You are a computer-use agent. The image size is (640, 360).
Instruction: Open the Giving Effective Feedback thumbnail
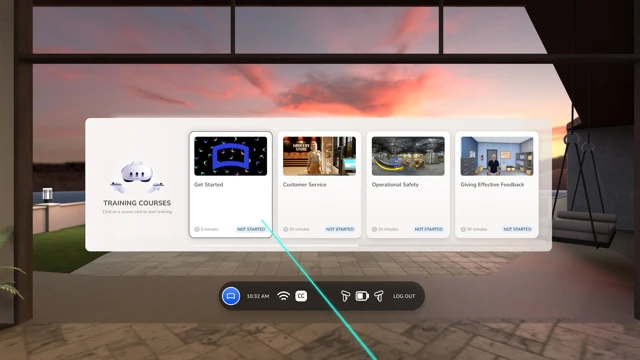tap(497, 156)
